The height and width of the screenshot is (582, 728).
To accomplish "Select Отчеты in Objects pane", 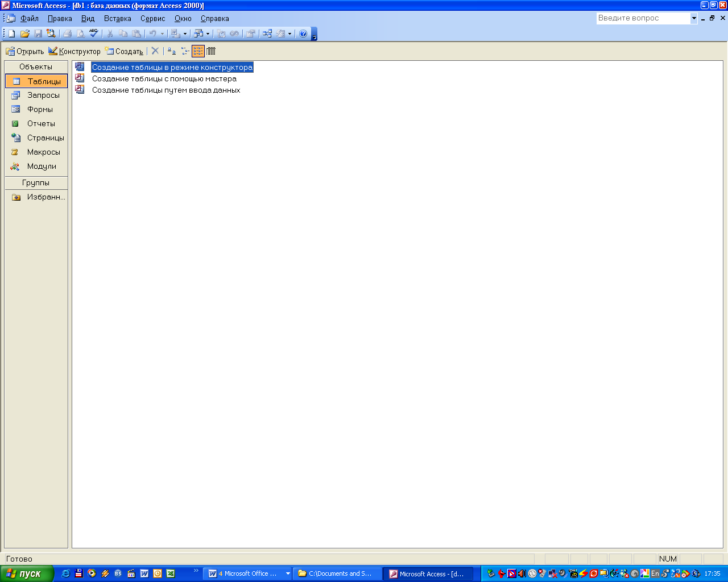I will point(36,124).
